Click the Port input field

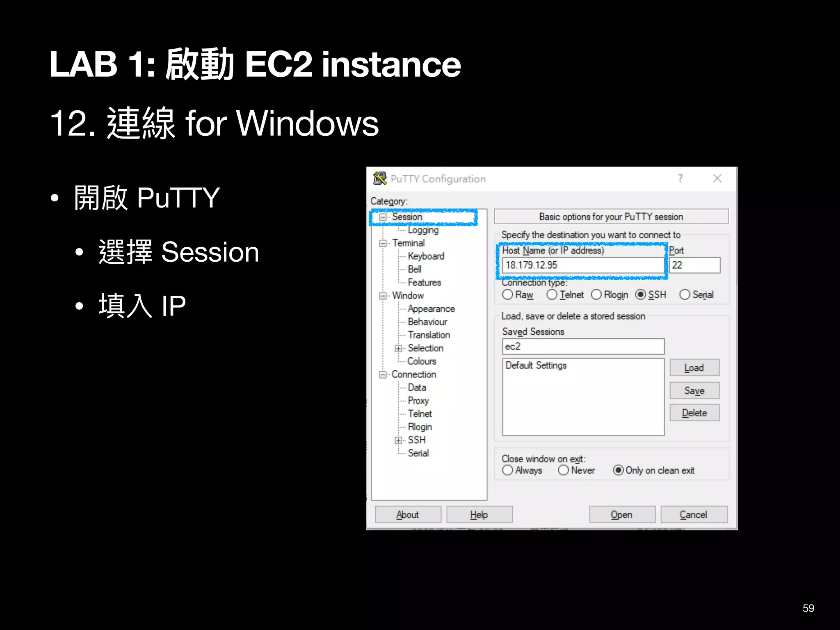[x=694, y=265]
